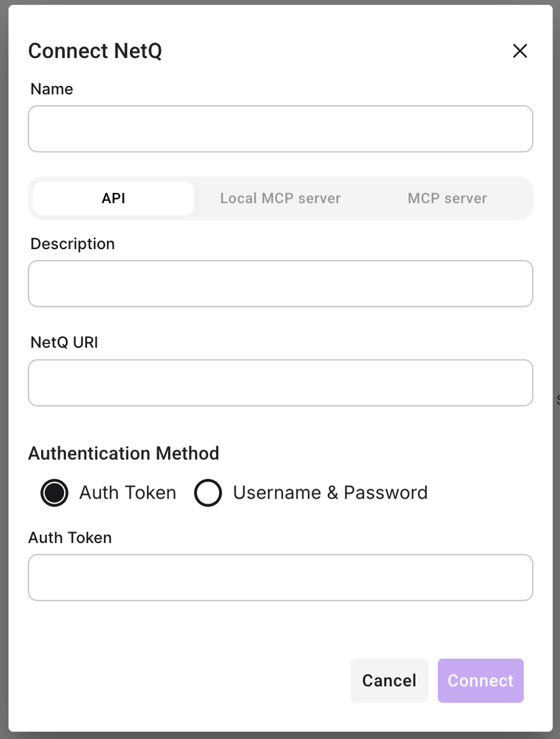Click the Auth Token input box

(280, 578)
